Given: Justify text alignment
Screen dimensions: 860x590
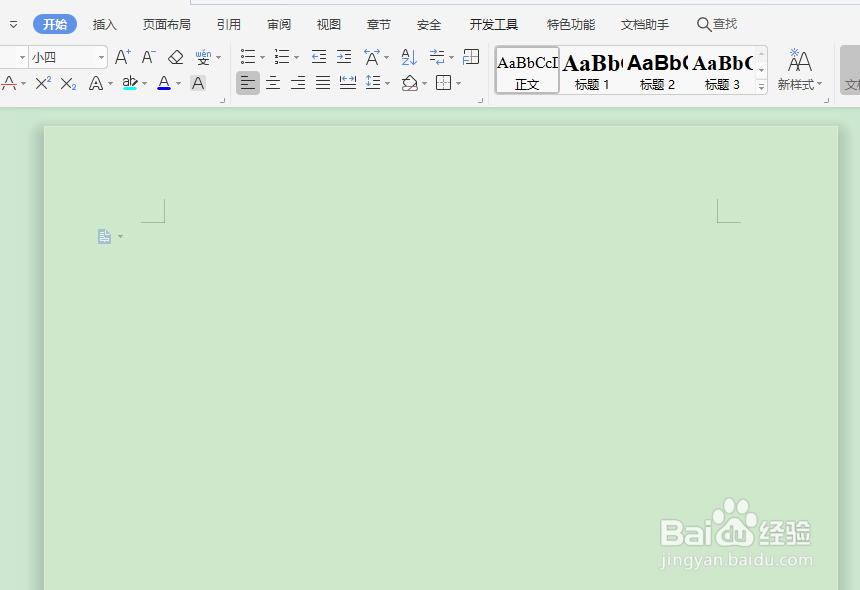Looking at the screenshot, I should click(x=323, y=83).
